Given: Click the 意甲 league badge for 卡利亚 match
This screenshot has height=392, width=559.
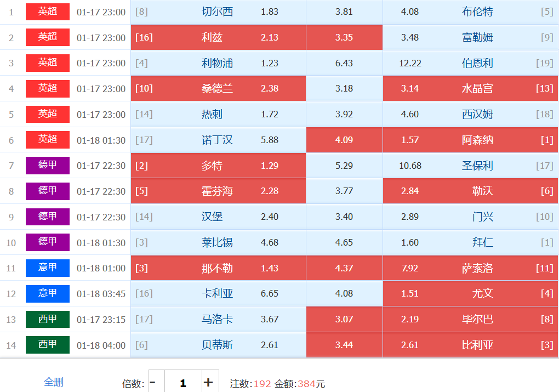Looking at the screenshot, I should pos(48,293).
